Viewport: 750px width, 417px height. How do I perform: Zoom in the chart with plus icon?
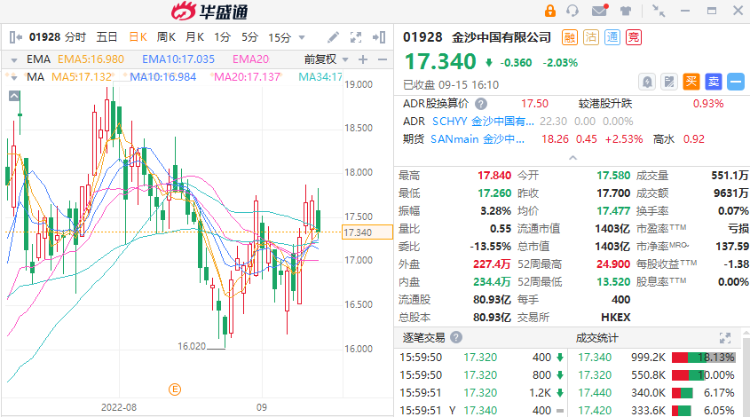(x=363, y=59)
